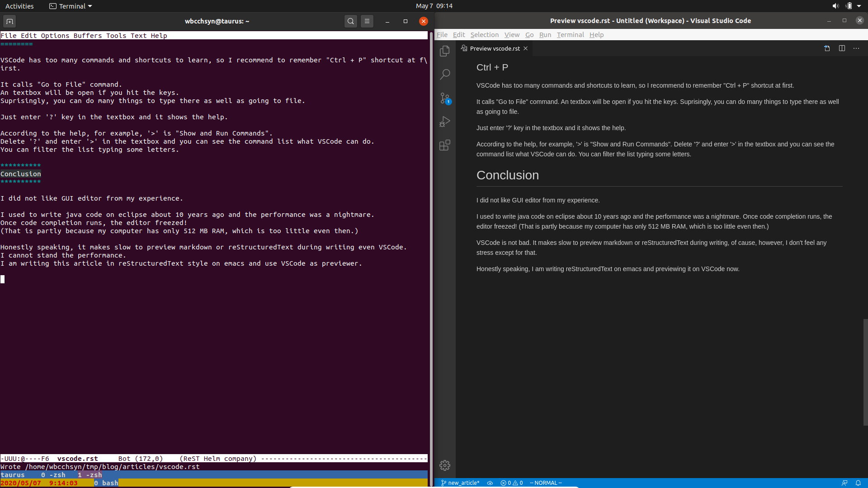Viewport: 868px width, 488px height.
Task: Open the Run menu in VS Code
Action: [545, 35]
